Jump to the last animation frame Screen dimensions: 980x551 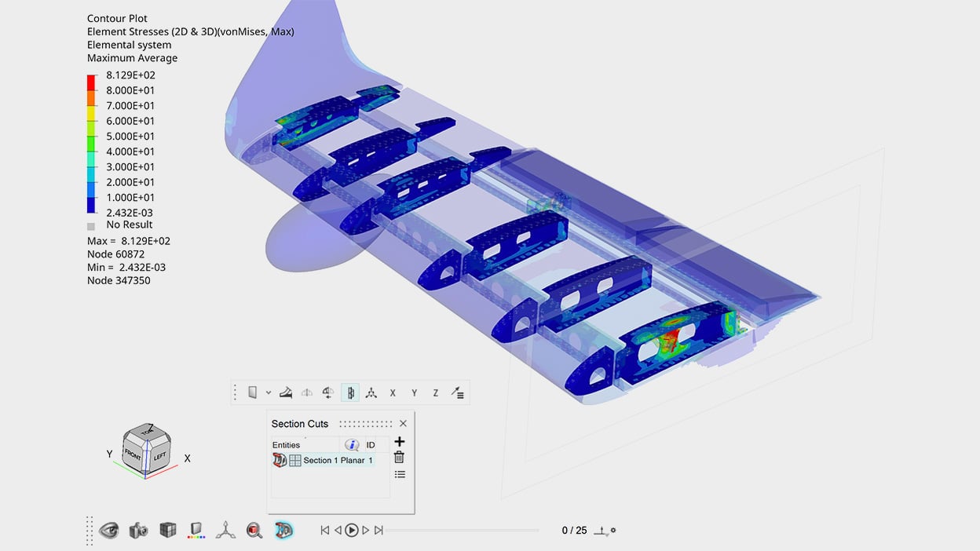click(x=378, y=531)
